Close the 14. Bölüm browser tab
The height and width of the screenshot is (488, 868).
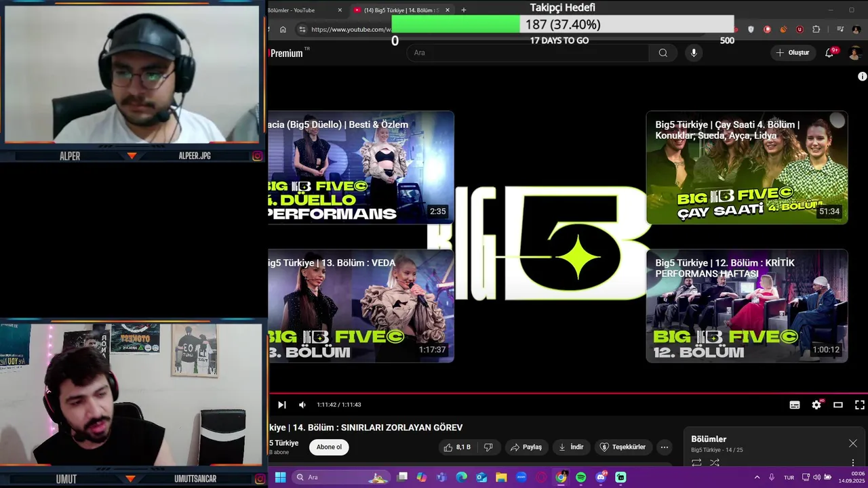(447, 10)
